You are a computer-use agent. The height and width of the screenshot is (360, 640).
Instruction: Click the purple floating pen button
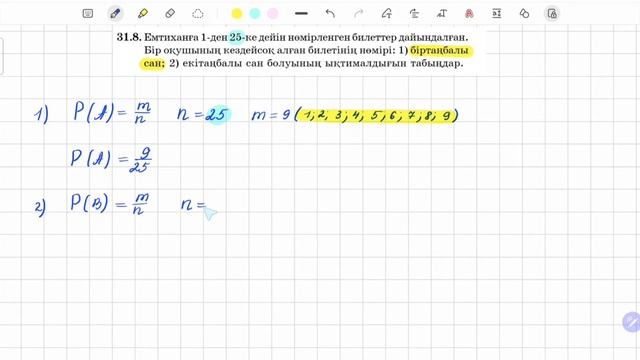point(631,322)
